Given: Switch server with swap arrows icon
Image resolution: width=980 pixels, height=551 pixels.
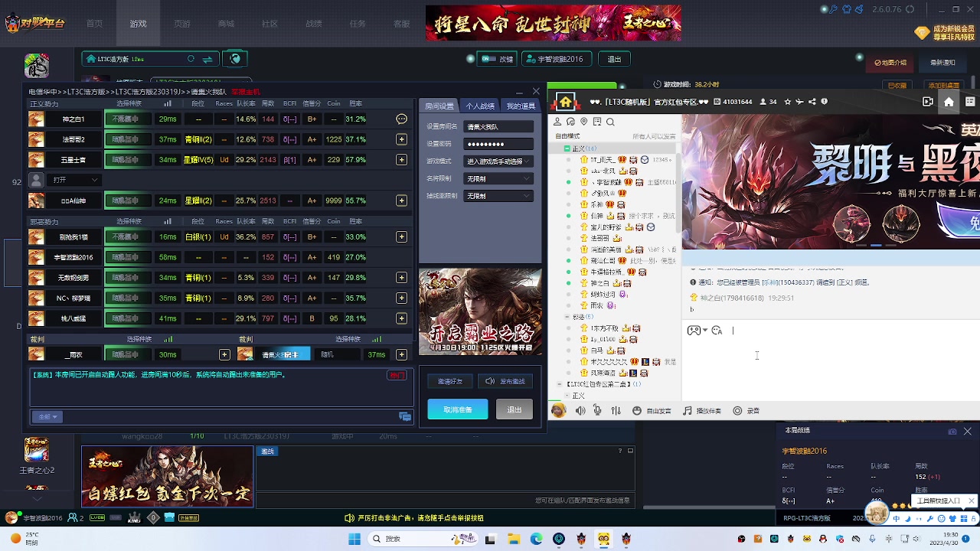Looking at the screenshot, I should point(207,59).
